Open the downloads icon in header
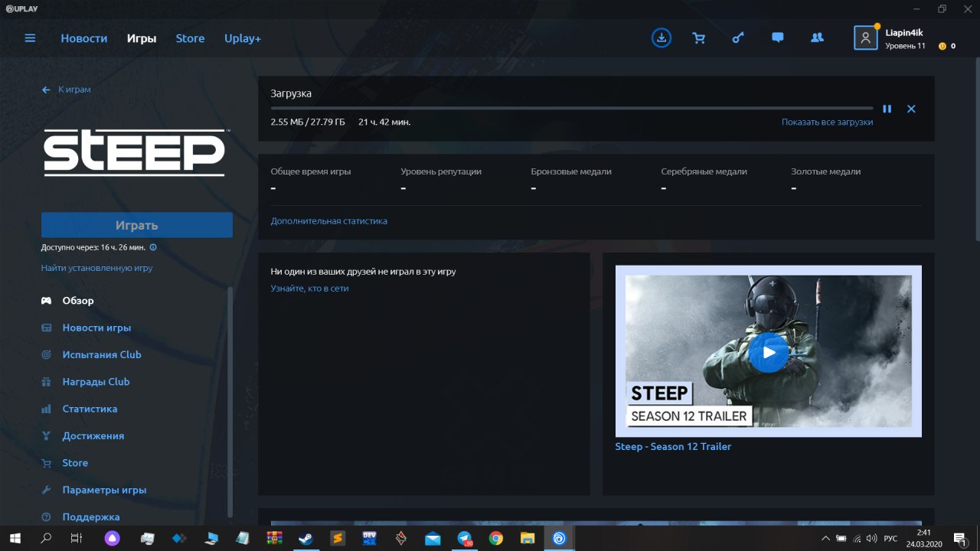 coord(661,37)
